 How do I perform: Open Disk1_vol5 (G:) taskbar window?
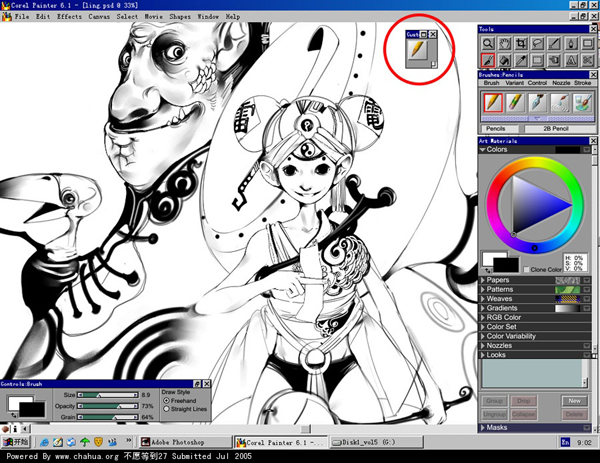pos(377,442)
